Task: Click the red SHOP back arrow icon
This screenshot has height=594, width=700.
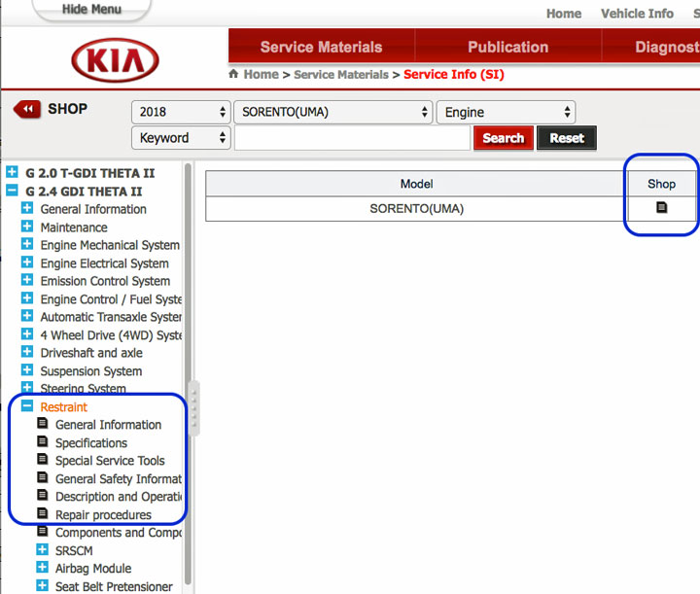Action: click(x=27, y=109)
